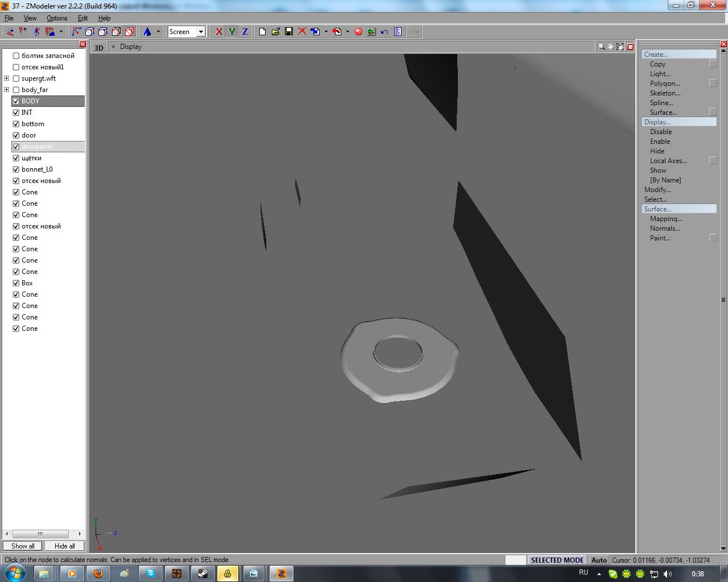Image resolution: width=728 pixels, height=582 pixels.
Task: Open the properties sheet icon in toolbar
Action: point(398,32)
